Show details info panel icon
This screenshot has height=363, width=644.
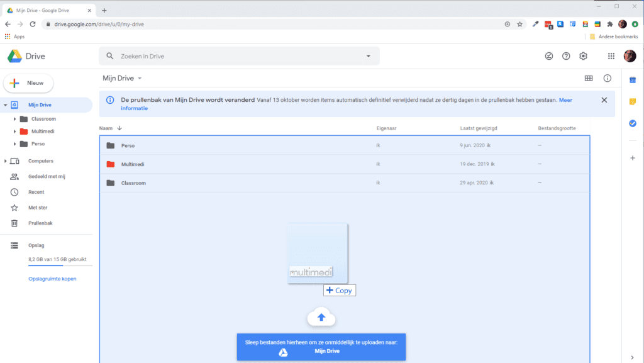pyautogui.click(x=607, y=79)
